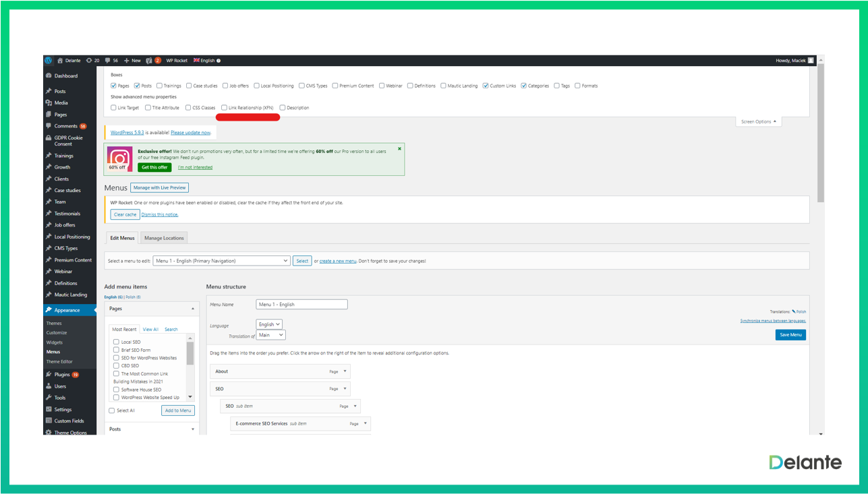The height and width of the screenshot is (494, 868).
Task: Click the Comments icon in sidebar
Action: click(49, 126)
